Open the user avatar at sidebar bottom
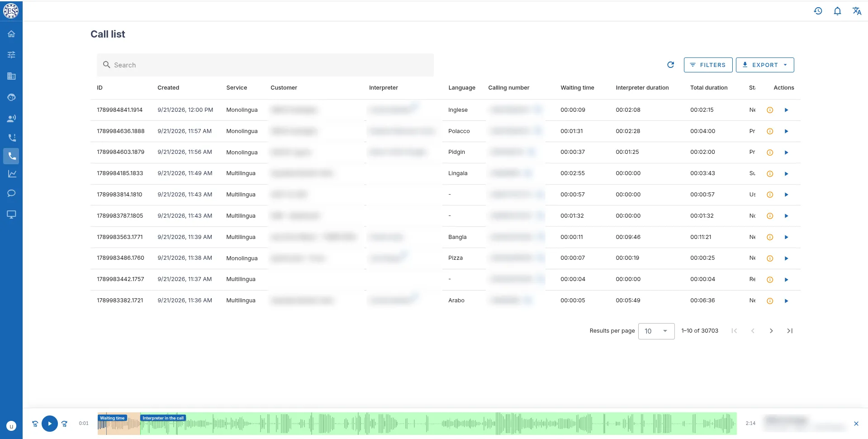The width and height of the screenshot is (868, 439). coord(11,426)
